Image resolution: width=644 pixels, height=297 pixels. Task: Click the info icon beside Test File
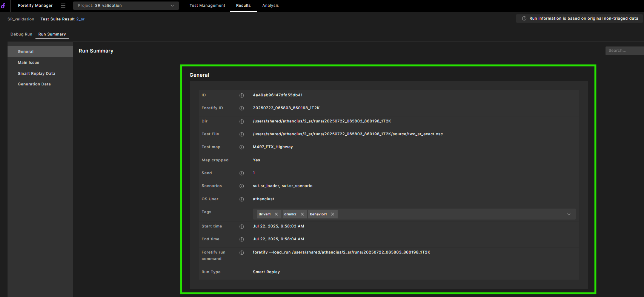[241, 135]
